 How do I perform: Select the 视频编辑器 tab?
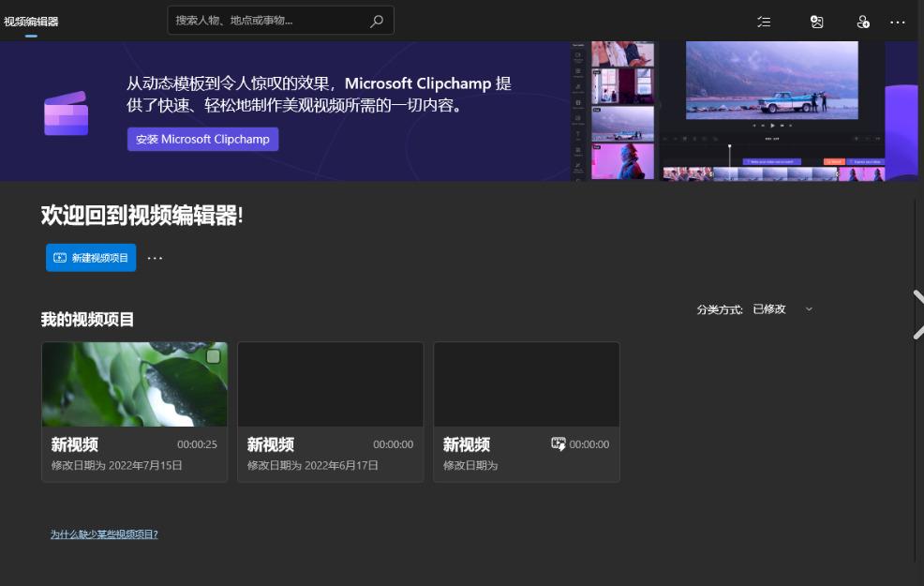point(31,22)
